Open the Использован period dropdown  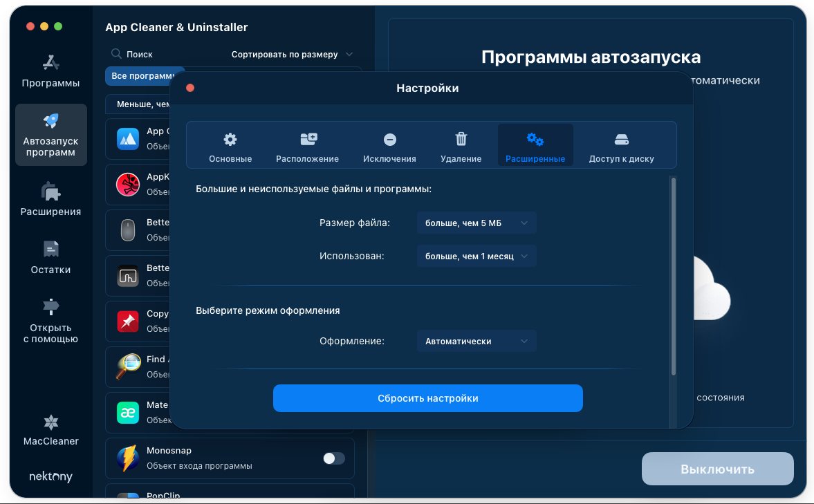(477, 256)
